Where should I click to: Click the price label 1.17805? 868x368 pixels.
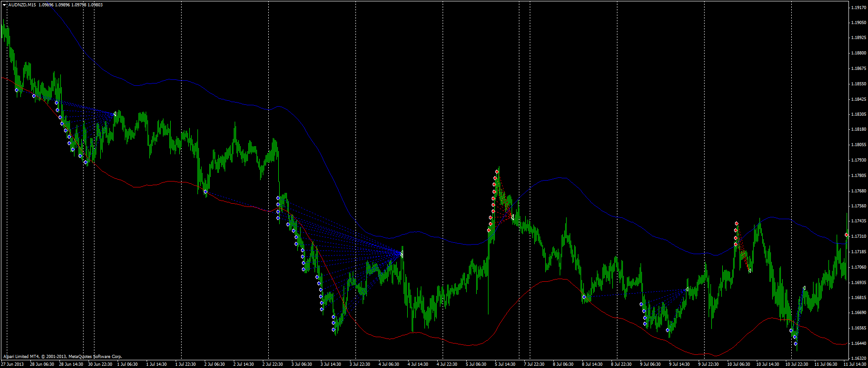(x=858, y=176)
